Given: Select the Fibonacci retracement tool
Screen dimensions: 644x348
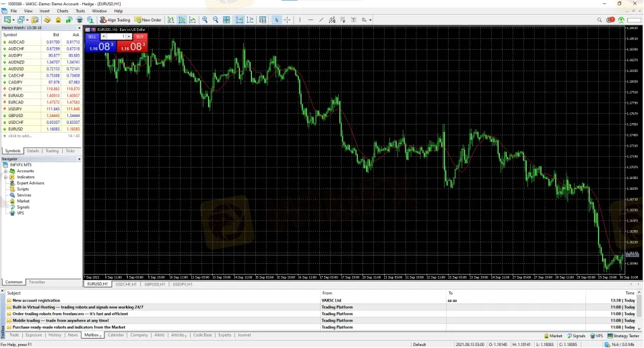Looking at the screenshot, I should (342, 20).
